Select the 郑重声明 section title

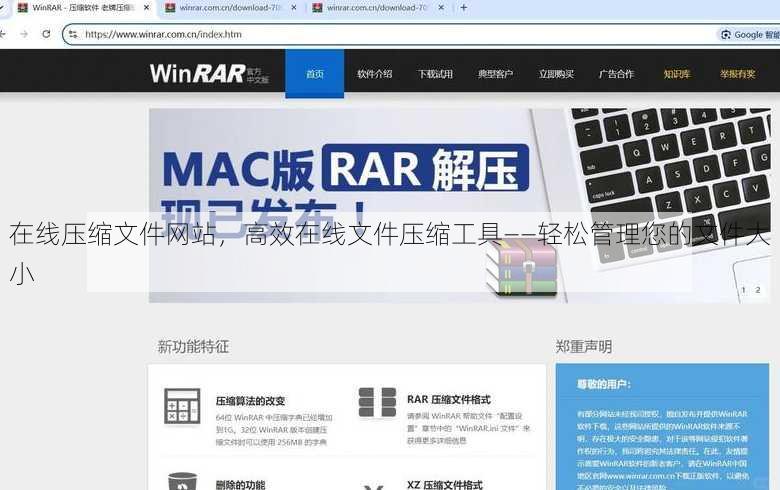584,346
